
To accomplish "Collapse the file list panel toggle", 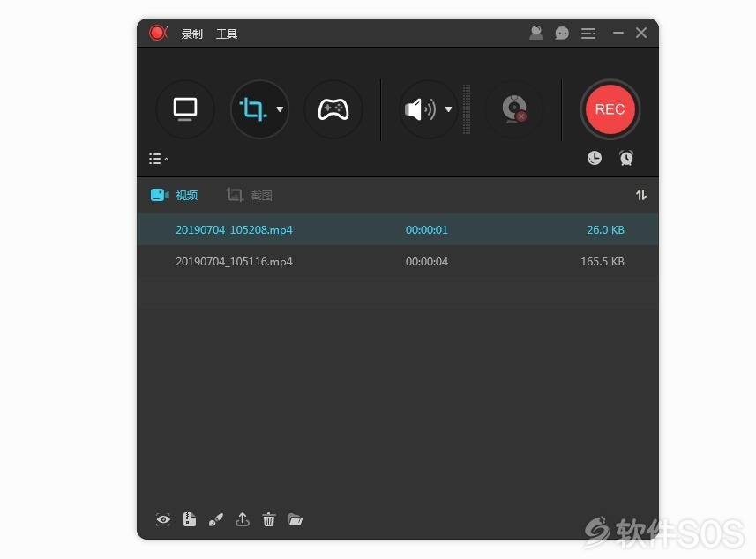I will 159,159.
